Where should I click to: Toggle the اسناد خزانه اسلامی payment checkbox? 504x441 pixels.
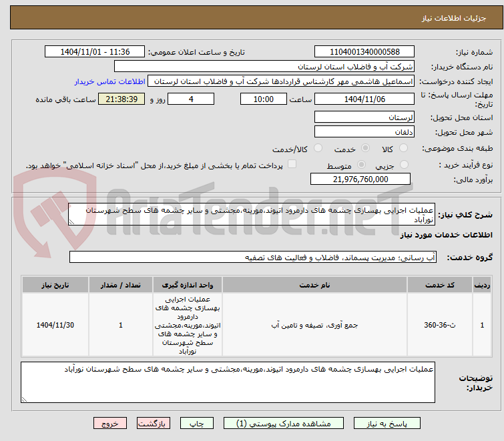click(292, 164)
